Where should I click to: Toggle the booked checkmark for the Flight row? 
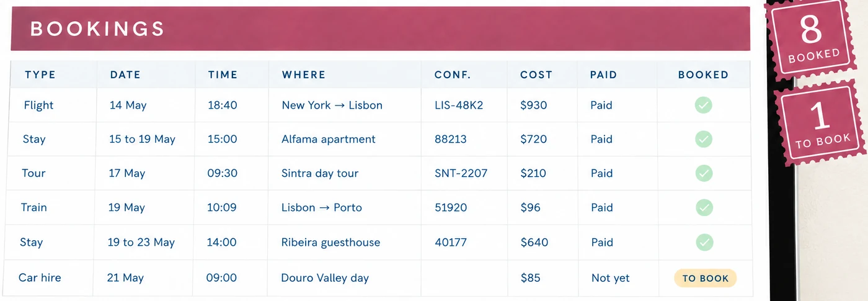pos(703,106)
